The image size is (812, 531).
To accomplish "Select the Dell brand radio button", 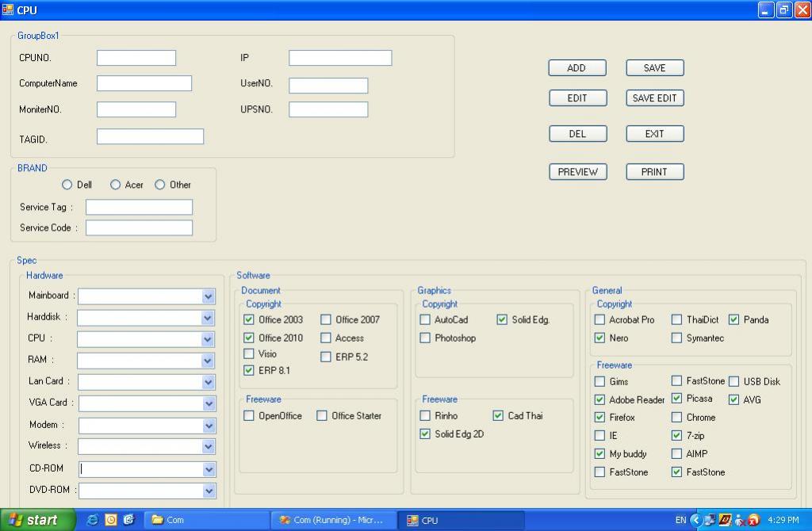I will coord(67,185).
